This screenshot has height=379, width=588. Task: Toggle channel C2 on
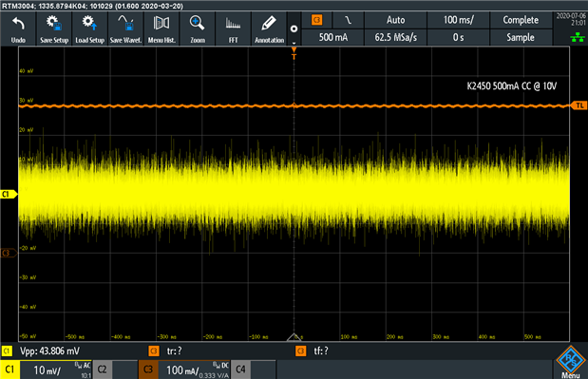click(x=102, y=370)
